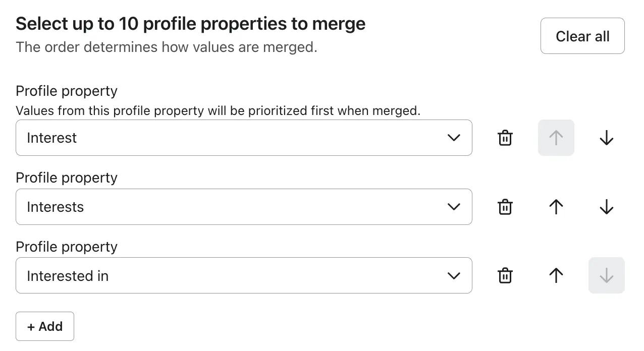644x351 pixels.
Task: Click the disabled down arrow beside Interested in
Action: (x=606, y=275)
